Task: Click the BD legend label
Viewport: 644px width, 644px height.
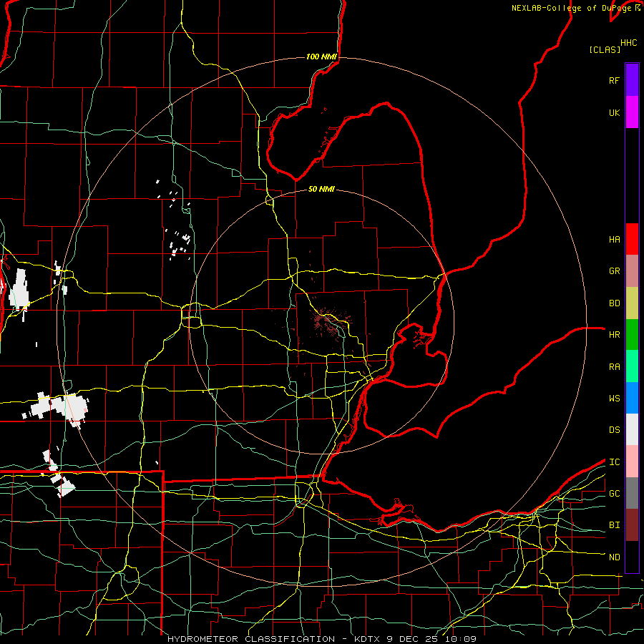Action: coord(615,303)
